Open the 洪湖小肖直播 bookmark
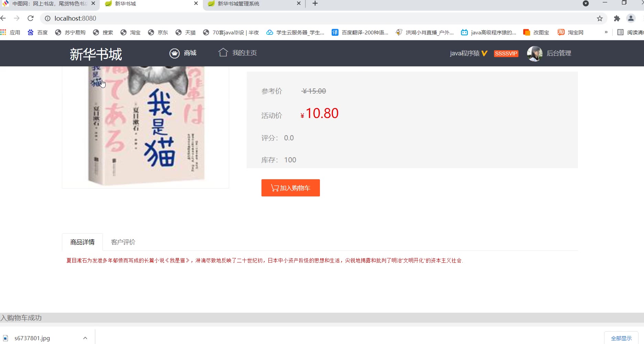 pyautogui.click(x=425, y=32)
